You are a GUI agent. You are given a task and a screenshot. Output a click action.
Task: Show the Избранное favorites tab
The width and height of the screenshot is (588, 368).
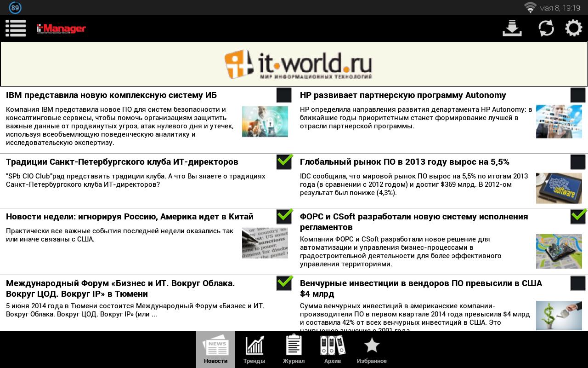[x=372, y=350]
